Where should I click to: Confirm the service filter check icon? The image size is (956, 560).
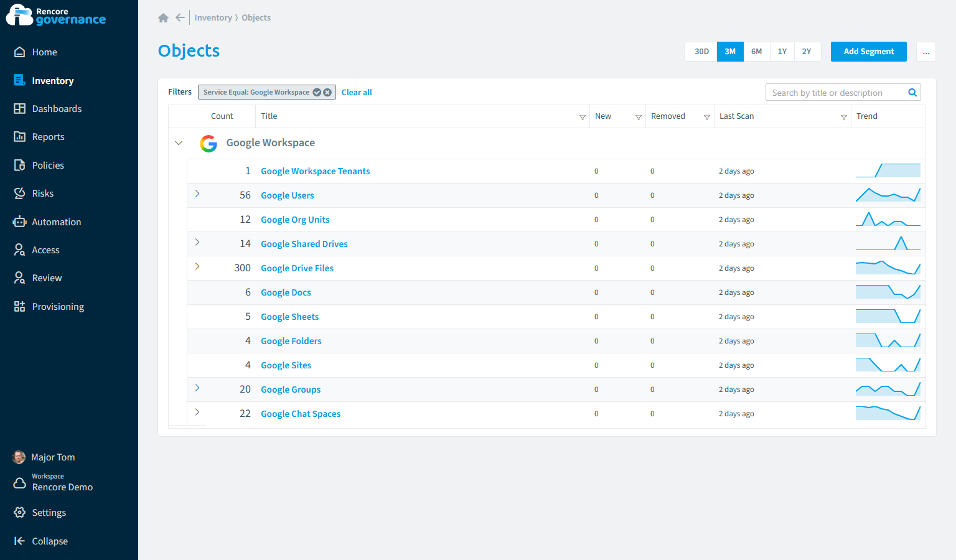317,92
